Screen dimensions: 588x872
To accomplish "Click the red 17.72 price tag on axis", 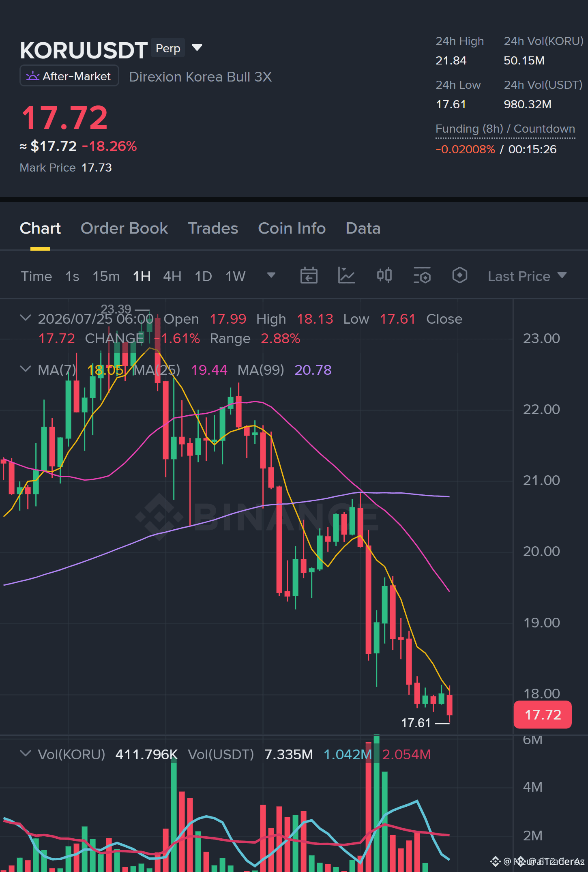I will 543,715.
